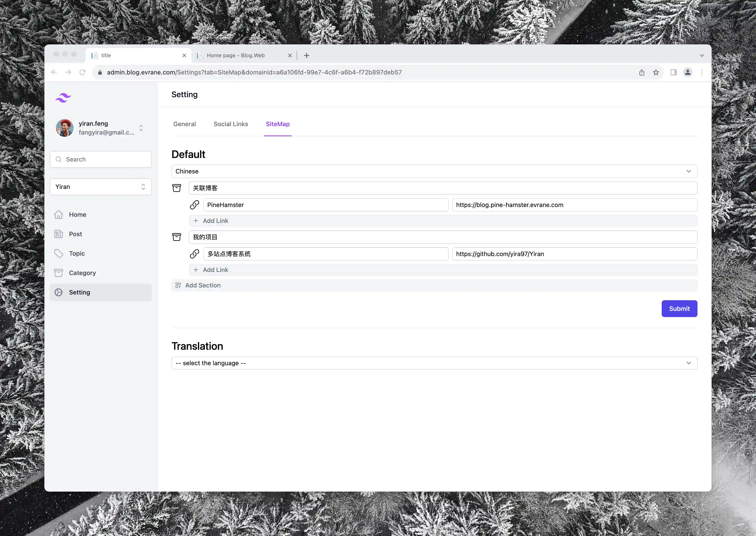Click the GitHub URL input field

574,254
